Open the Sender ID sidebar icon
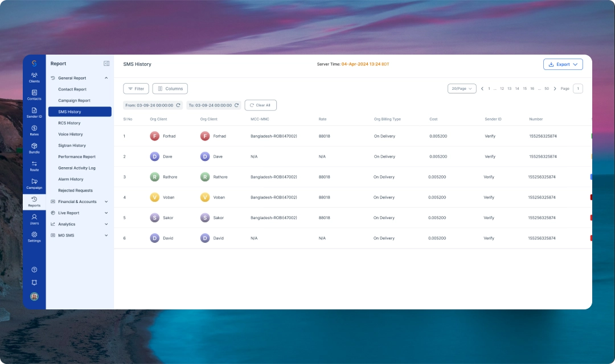This screenshot has height=364, width=615. [x=34, y=113]
